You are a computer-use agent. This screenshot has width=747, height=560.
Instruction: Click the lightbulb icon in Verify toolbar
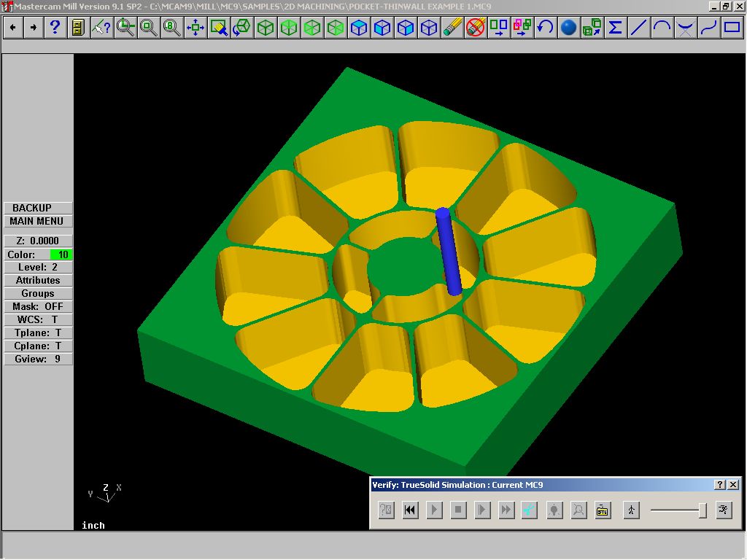(554, 510)
